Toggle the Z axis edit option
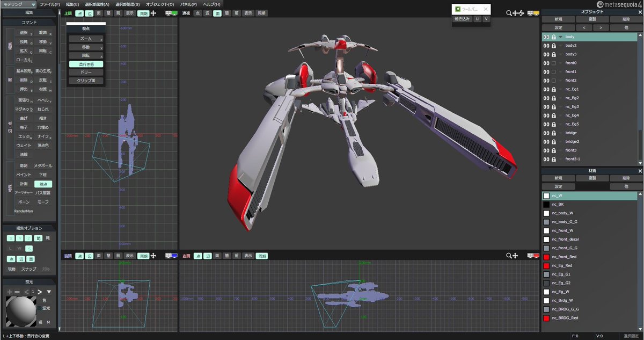Screen dimensions: 644x340 (x=28, y=238)
